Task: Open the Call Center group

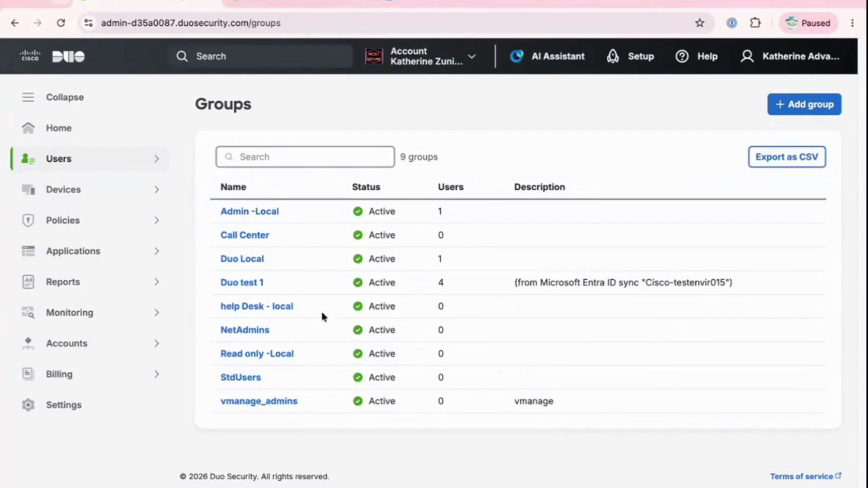Action: click(245, 235)
